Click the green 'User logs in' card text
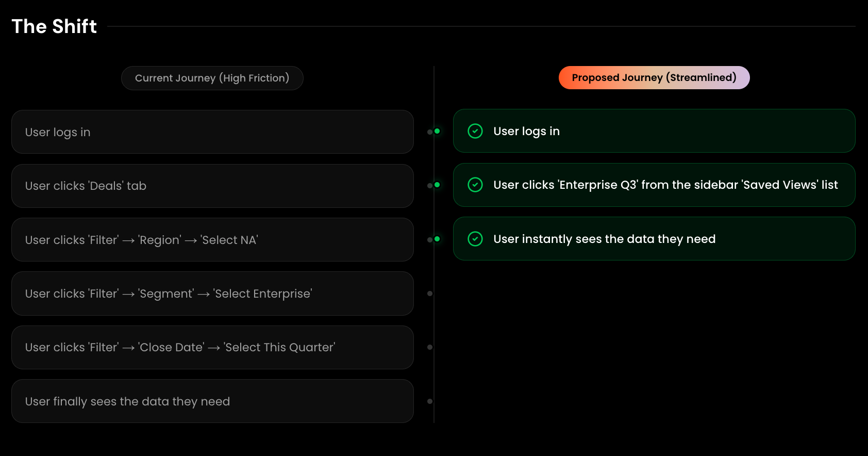The image size is (868, 456). click(x=526, y=131)
